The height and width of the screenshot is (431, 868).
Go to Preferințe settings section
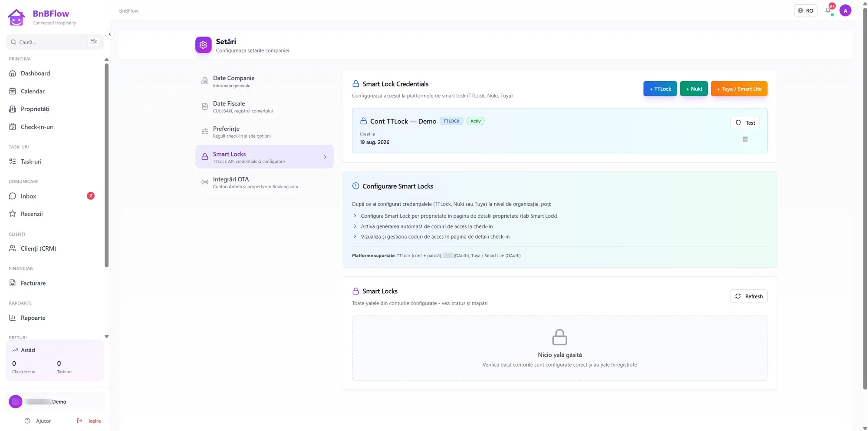point(264,132)
